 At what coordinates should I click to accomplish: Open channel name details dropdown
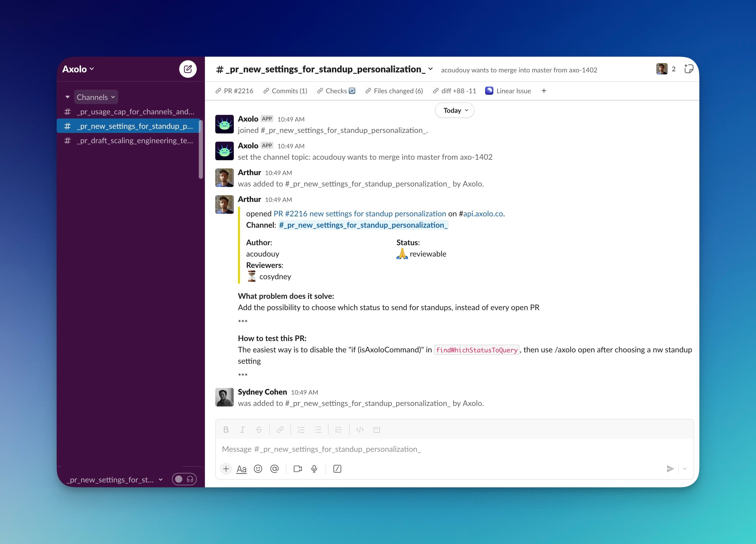point(430,69)
